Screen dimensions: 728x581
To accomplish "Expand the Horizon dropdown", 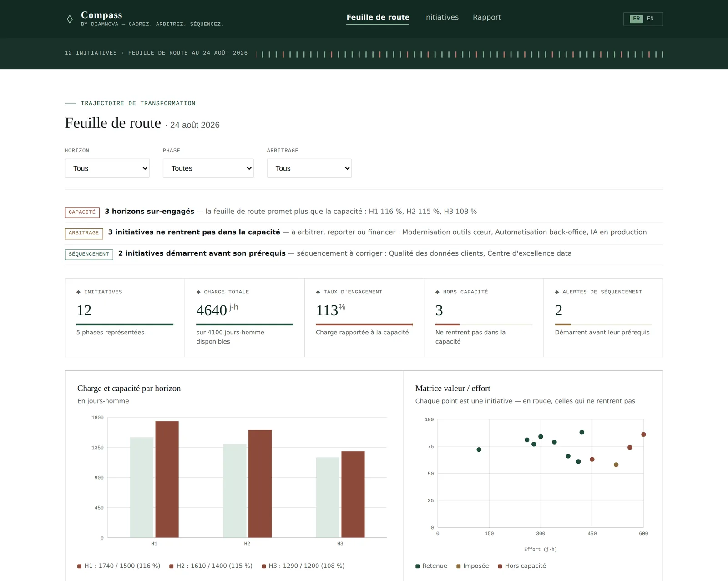I will click(x=107, y=168).
